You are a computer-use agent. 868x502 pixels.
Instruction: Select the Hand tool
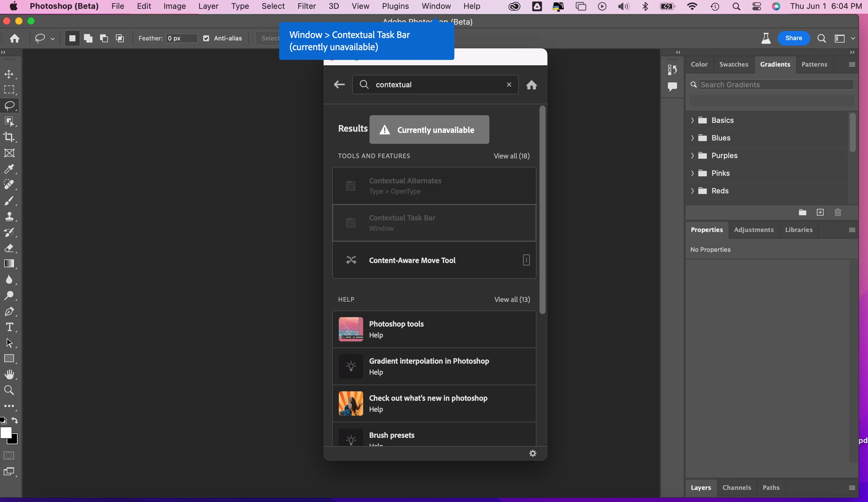coord(9,374)
